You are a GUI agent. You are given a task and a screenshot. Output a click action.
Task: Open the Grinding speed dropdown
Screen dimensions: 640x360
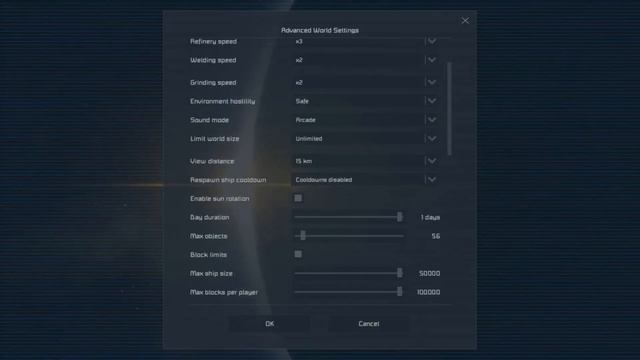tap(366, 82)
